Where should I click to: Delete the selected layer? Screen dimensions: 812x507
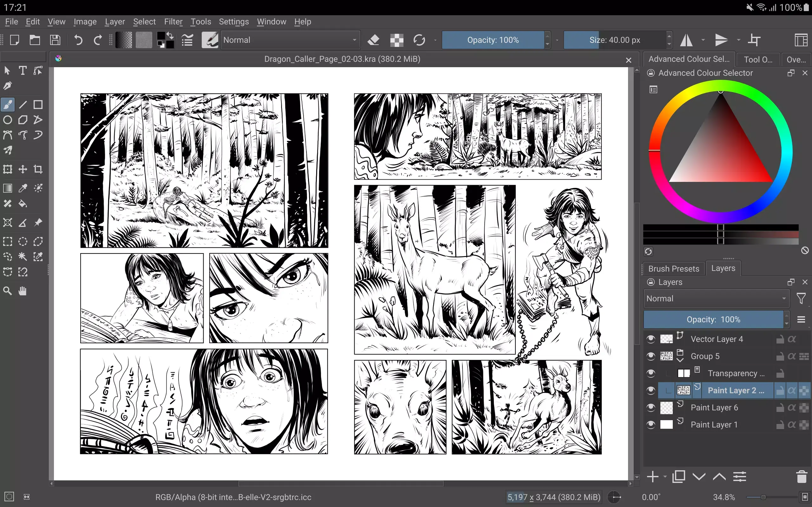tap(801, 476)
